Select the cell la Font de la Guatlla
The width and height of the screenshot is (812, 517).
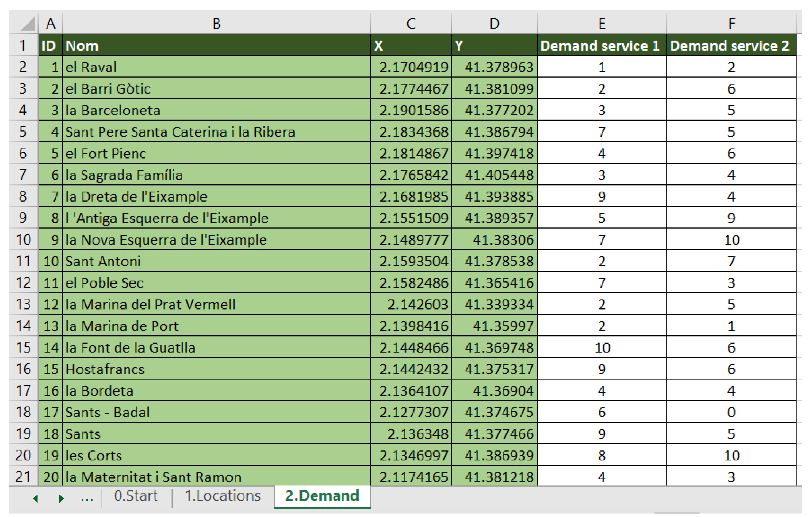pos(216,347)
